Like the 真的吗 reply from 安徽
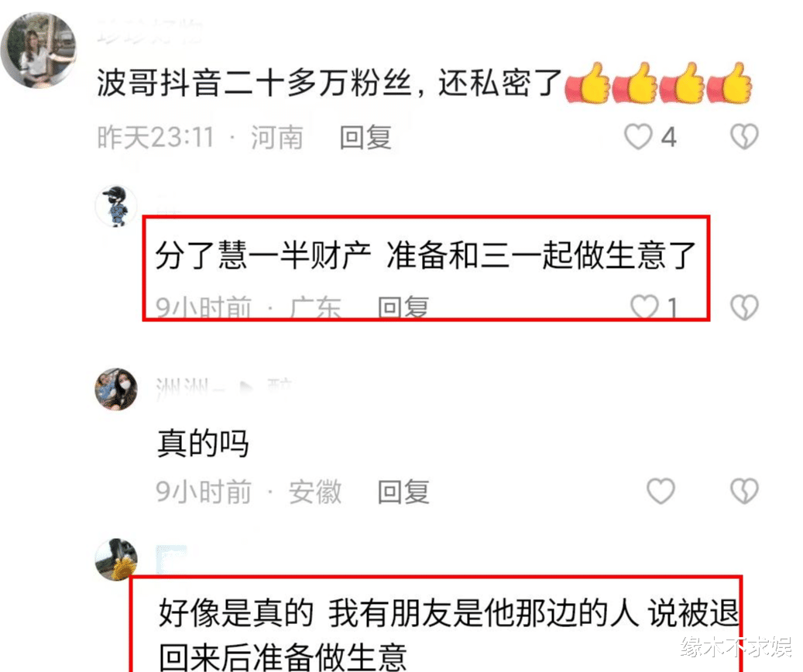The height and width of the screenshot is (672, 803). coord(661,491)
